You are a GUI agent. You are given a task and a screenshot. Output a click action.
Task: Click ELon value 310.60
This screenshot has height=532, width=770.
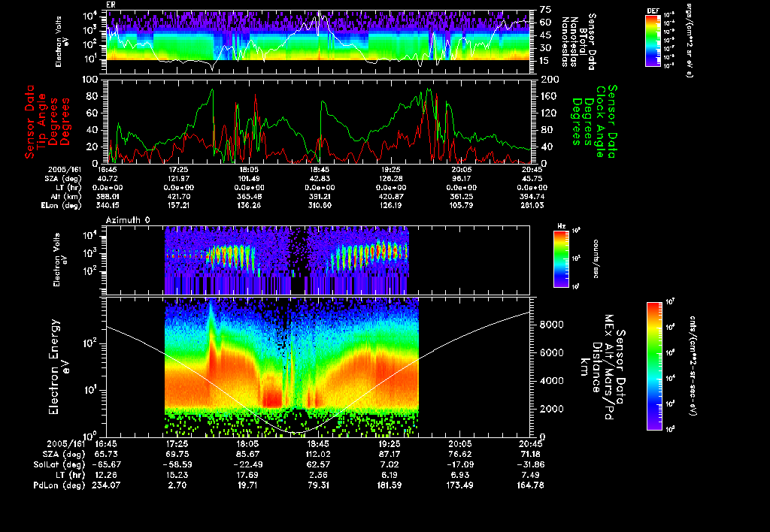point(320,206)
